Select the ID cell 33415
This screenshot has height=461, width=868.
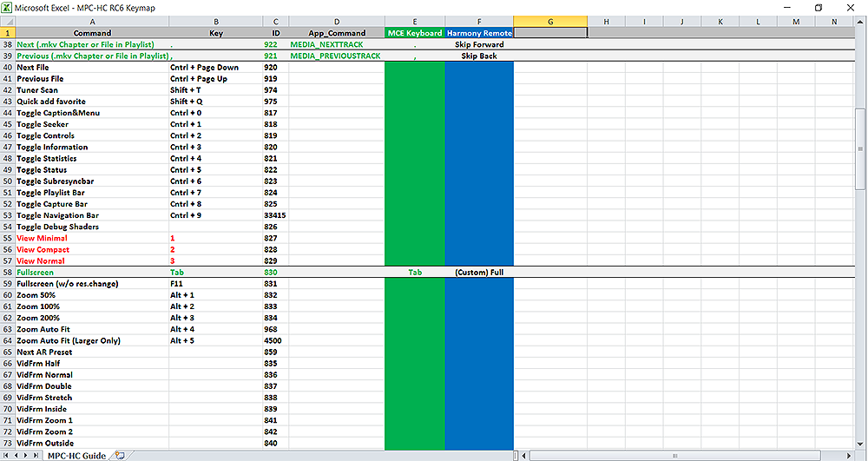(276, 215)
